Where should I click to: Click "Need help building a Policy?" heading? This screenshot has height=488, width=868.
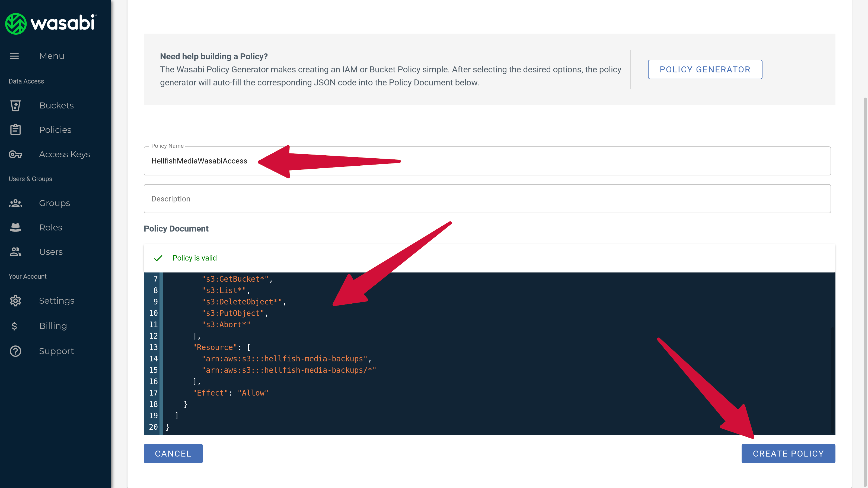click(x=214, y=57)
